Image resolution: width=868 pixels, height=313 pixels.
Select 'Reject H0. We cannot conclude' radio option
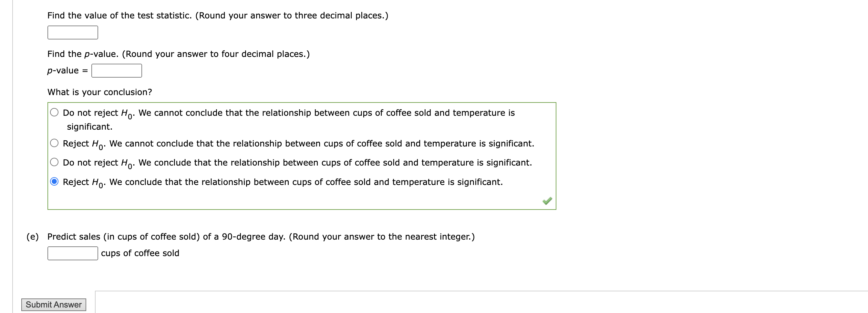55,143
